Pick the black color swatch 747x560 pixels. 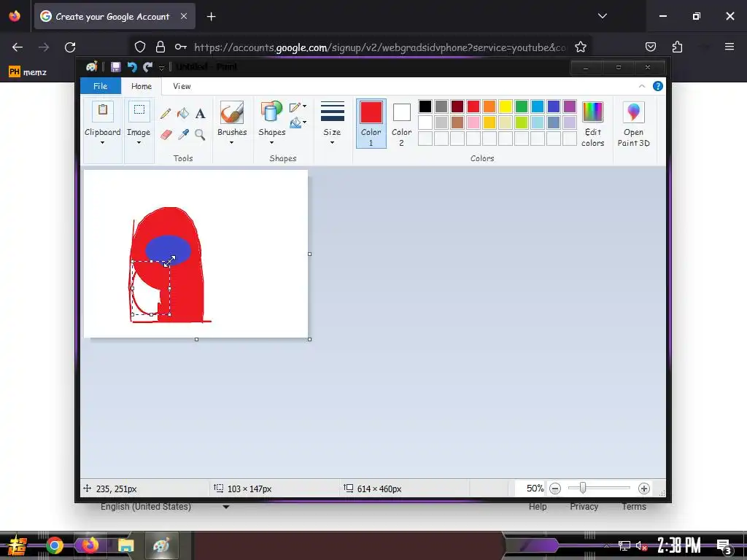tap(425, 106)
